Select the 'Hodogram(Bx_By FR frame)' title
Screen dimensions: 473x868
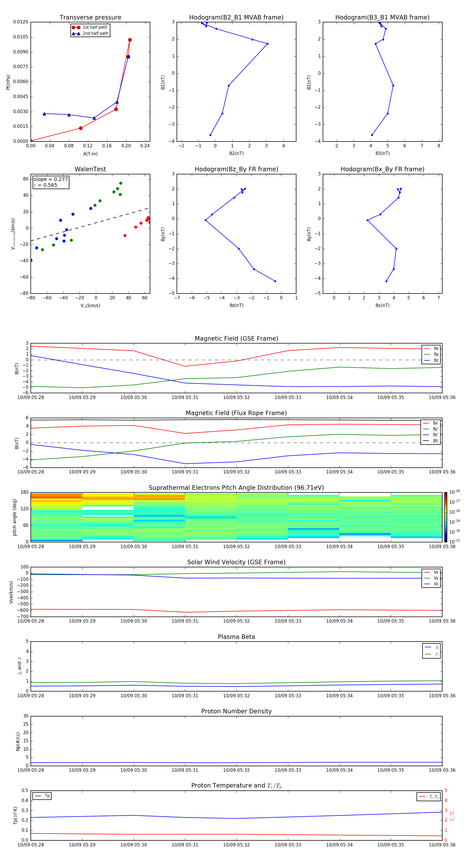click(x=382, y=169)
